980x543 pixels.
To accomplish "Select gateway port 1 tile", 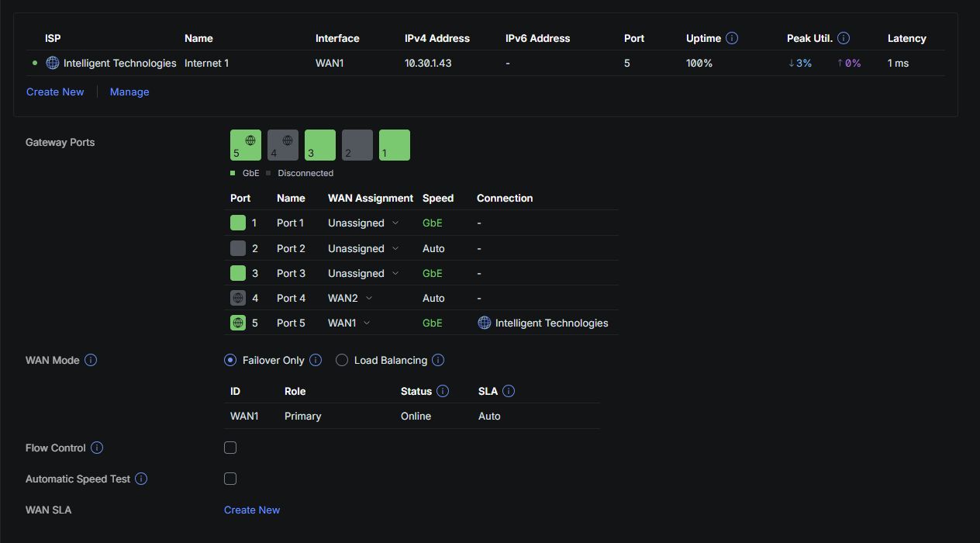I will (x=395, y=145).
